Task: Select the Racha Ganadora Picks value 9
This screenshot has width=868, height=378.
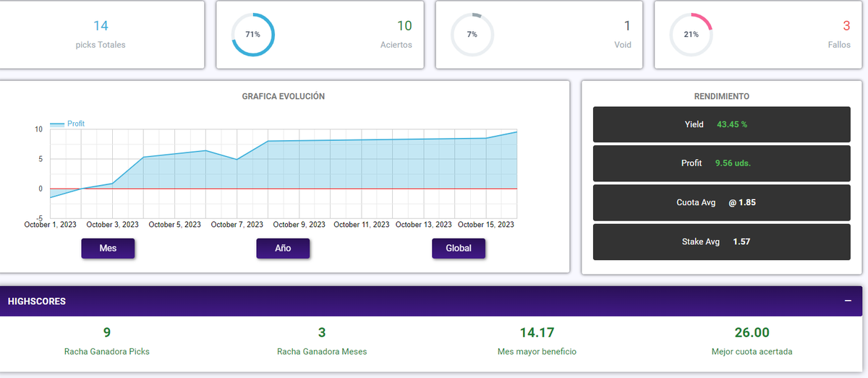Action: coord(107,332)
